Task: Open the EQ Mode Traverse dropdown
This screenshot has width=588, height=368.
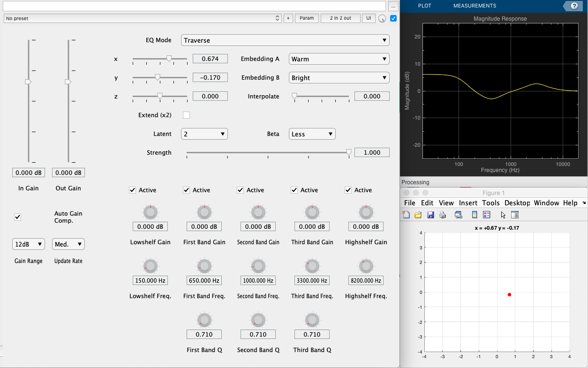Action: (285, 40)
